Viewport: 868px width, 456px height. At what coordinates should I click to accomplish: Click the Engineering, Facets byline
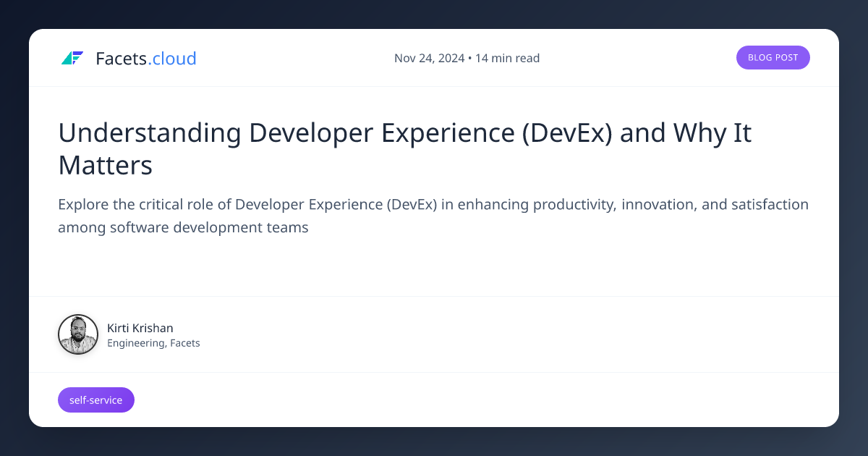(153, 342)
